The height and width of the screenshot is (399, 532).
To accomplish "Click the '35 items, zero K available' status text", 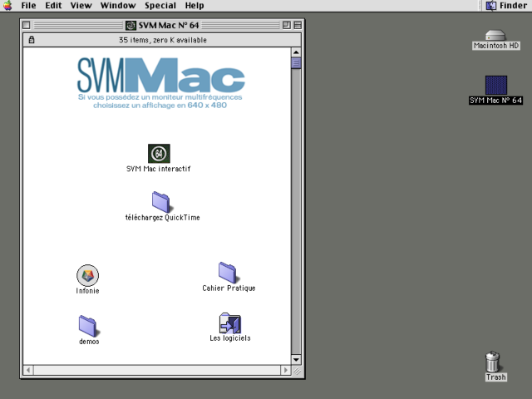I will [x=163, y=40].
